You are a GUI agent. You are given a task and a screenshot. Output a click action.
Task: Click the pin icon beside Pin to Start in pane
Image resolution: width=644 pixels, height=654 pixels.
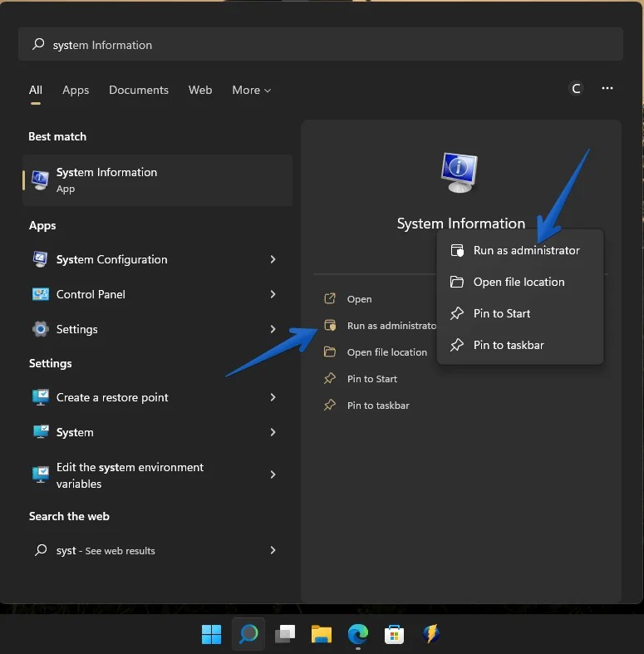tap(330, 378)
